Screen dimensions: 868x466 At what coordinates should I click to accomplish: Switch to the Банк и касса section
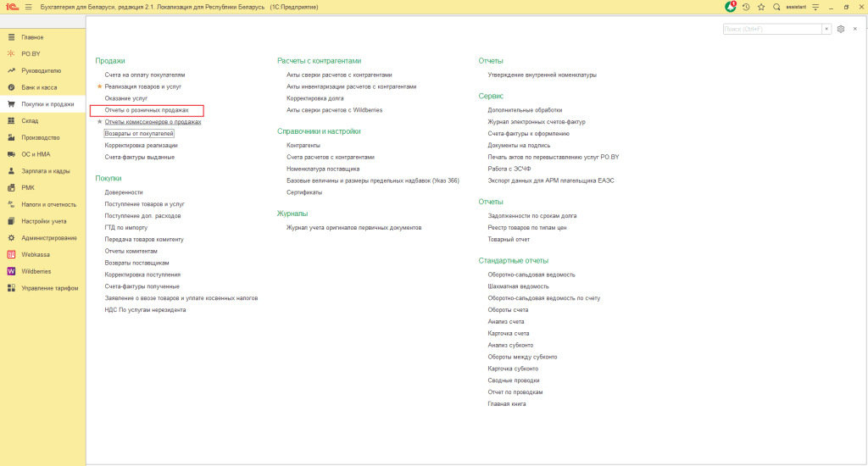39,87
